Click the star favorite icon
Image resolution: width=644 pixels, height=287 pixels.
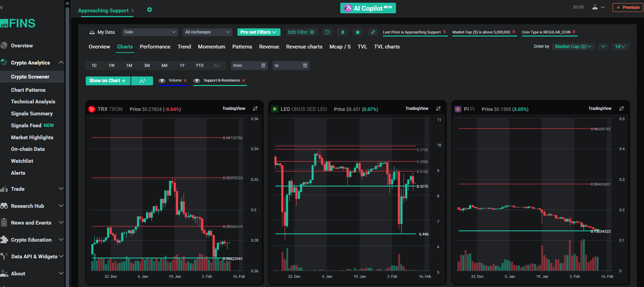coord(357,32)
